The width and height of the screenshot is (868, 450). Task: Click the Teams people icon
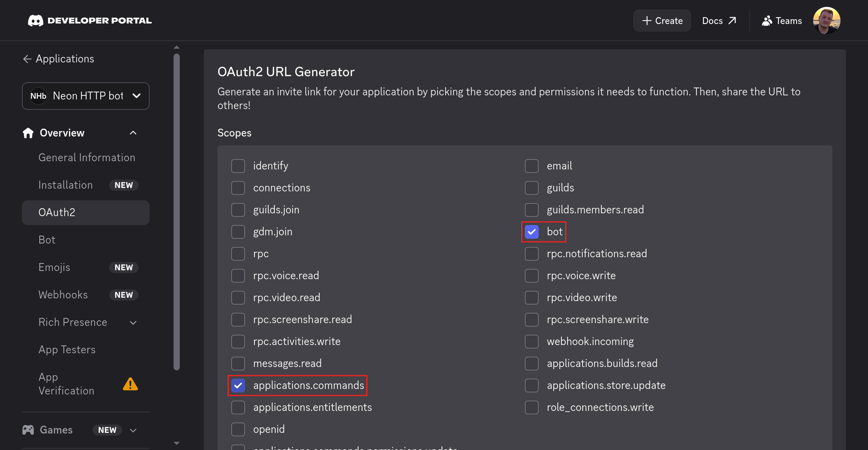(767, 21)
